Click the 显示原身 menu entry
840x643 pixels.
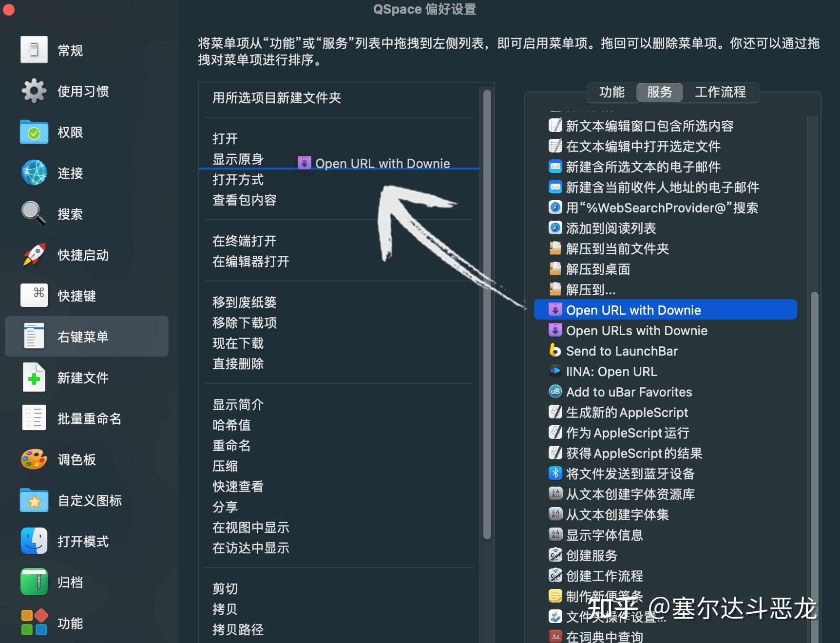click(x=238, y=159)
